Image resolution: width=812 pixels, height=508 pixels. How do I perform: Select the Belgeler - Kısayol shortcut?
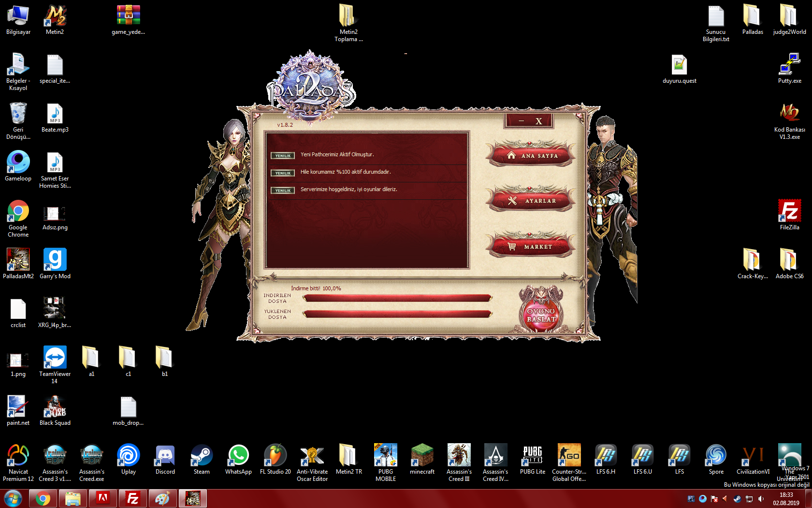pyautogui.click(x=18, y=72)
